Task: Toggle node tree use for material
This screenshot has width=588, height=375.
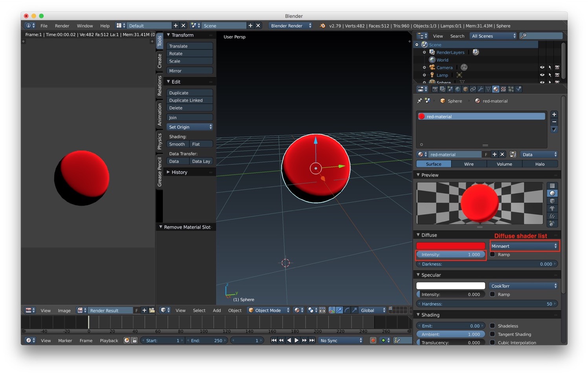Action: pyautogui.click(x=513, y=154)
